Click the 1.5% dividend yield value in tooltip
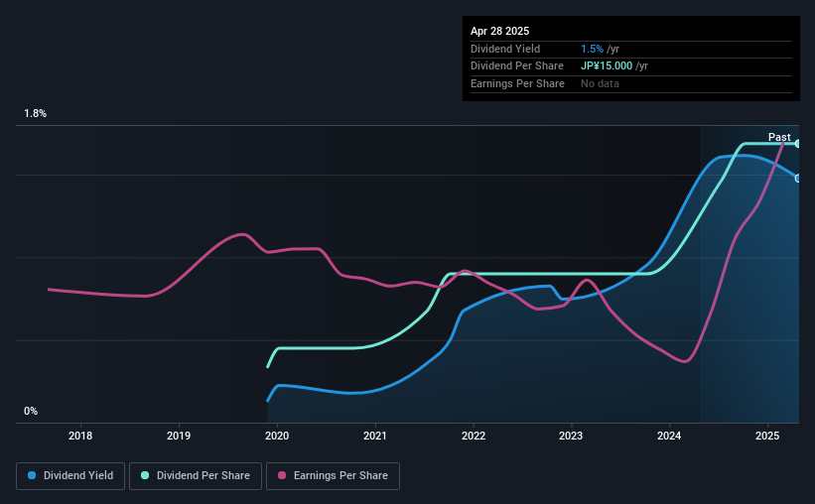The height and width of the screenshot is (504, 815). (x=592, y=49)
